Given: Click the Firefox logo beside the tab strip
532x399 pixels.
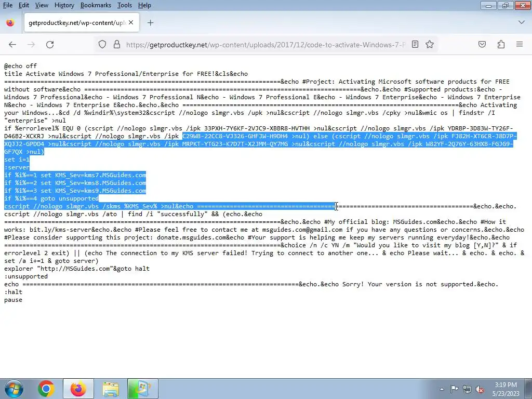Looking at the screenshot, I should coord(10,23).
